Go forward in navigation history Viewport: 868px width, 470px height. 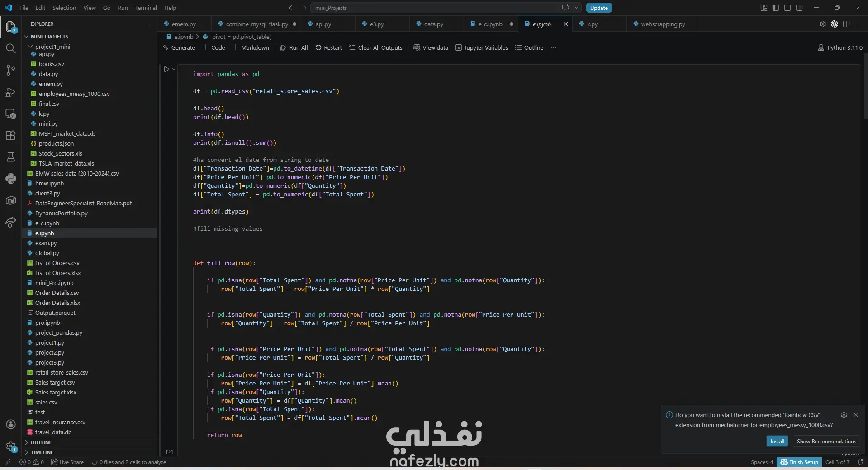(304, 8)
